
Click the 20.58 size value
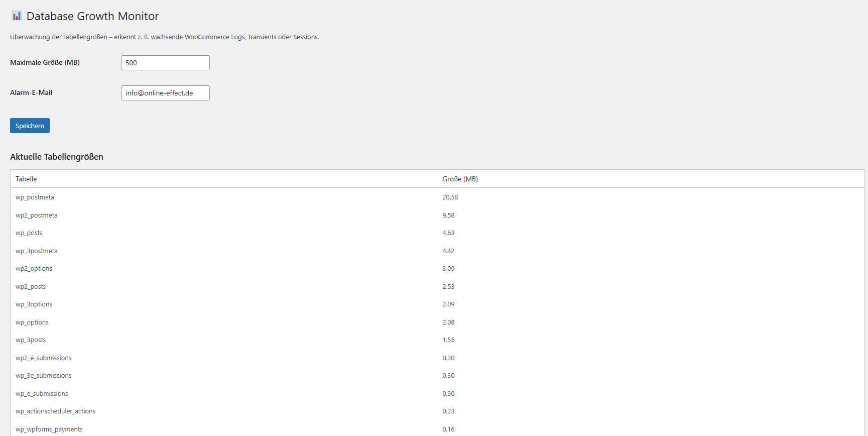(450, 197)
